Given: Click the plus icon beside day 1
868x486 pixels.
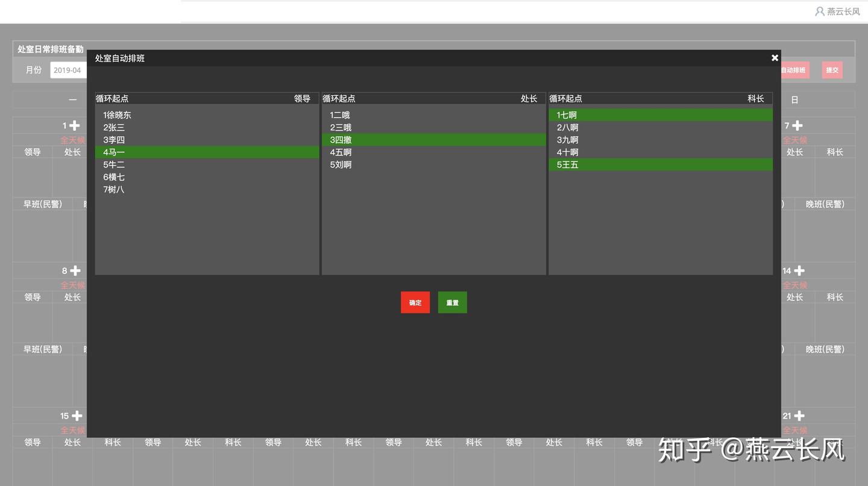Looking at the screenshot, I should tap(74, 125).
